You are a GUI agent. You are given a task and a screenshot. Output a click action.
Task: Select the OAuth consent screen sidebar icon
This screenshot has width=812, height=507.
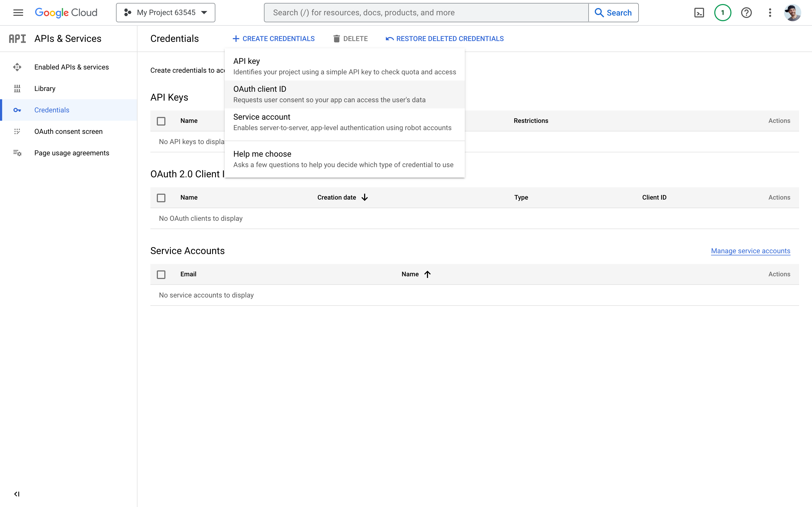tap(17, 131)
